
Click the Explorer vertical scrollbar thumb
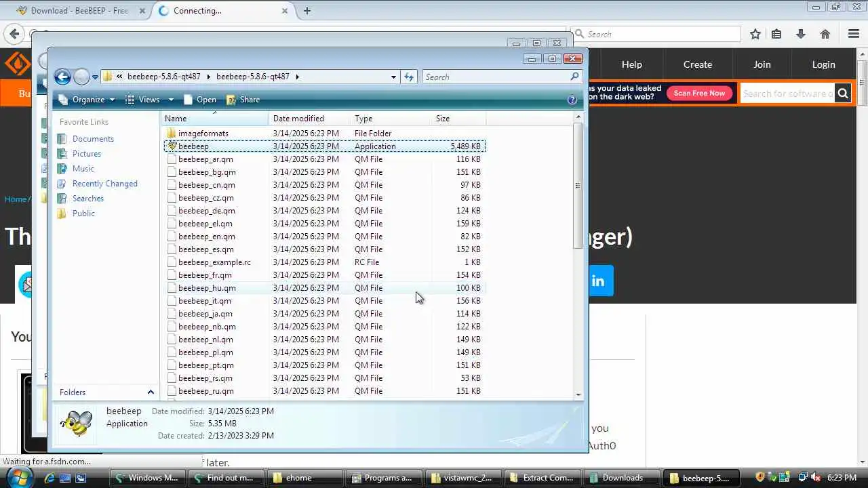pyautogui.click(x=578, y=186)
